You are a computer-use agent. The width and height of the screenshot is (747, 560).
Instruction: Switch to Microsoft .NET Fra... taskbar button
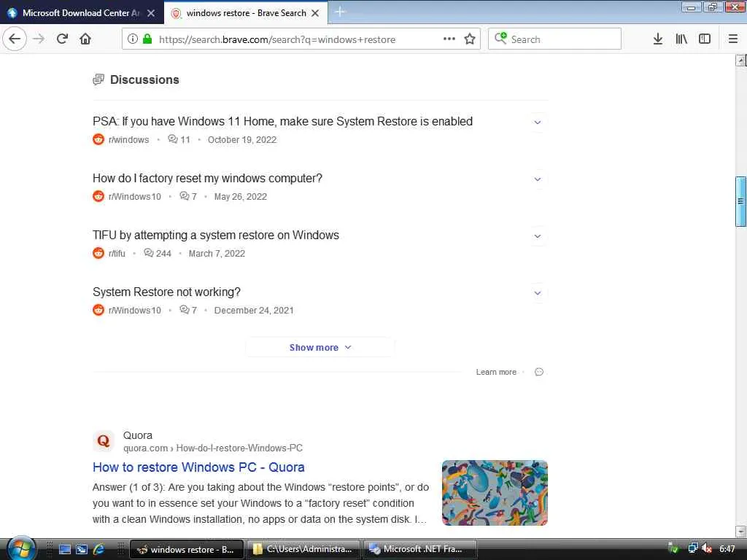click(x=419, y=550)
